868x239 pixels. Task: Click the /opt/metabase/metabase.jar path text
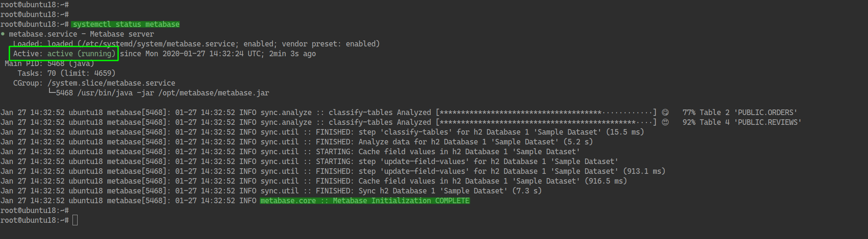click(214, 93)
